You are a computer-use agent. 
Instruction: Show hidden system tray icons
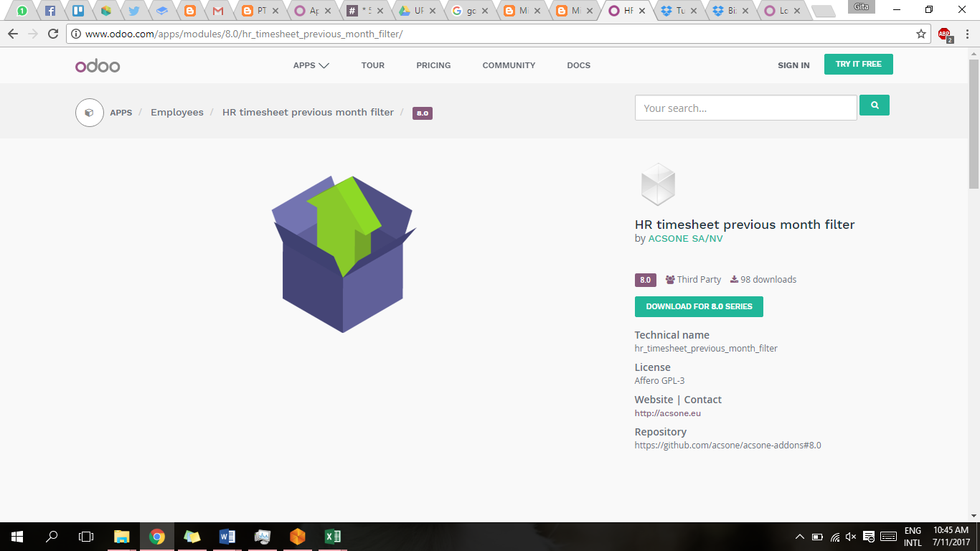point(800,537)
